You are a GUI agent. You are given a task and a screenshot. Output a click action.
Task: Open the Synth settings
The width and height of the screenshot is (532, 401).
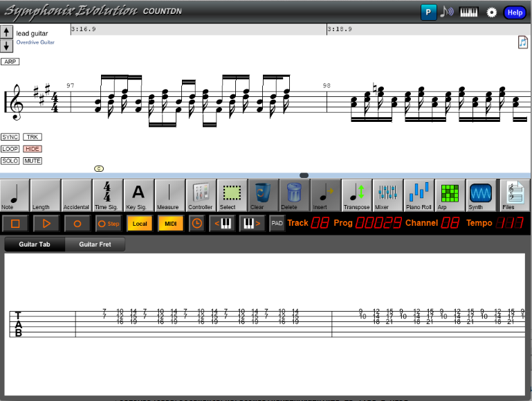coord(480,195)
